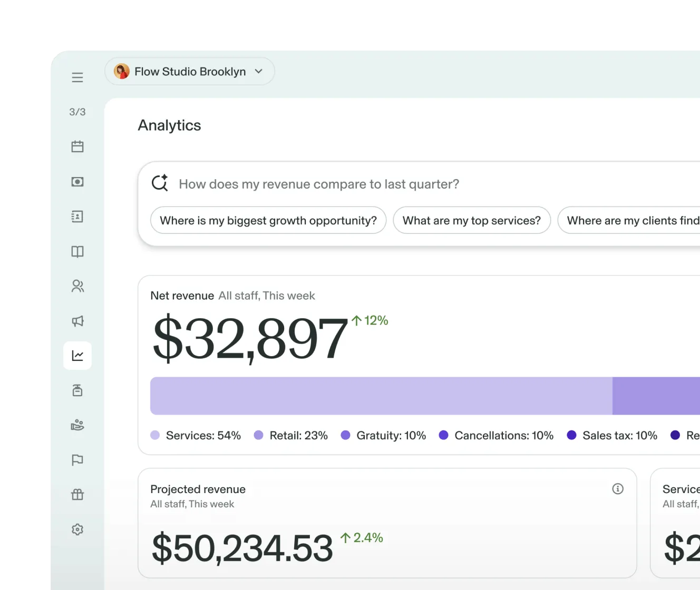Select the Gratuity: 10% legend item

click(383, 435)
